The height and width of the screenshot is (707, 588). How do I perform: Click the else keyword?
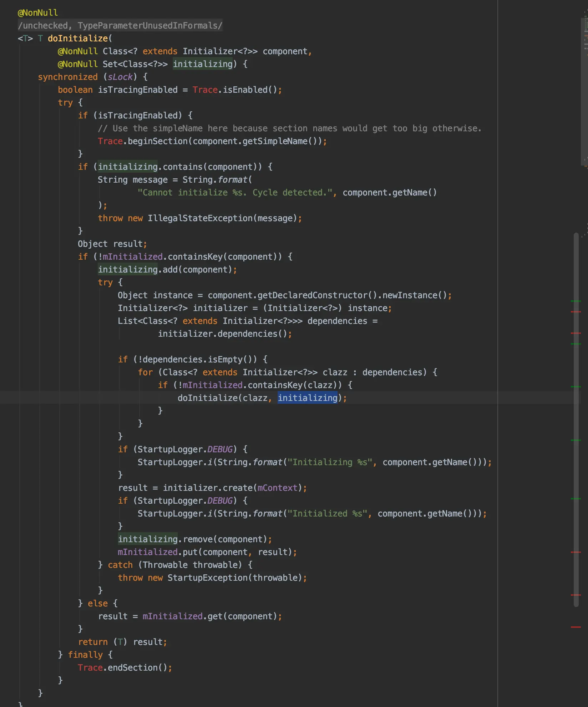point(98,603)
